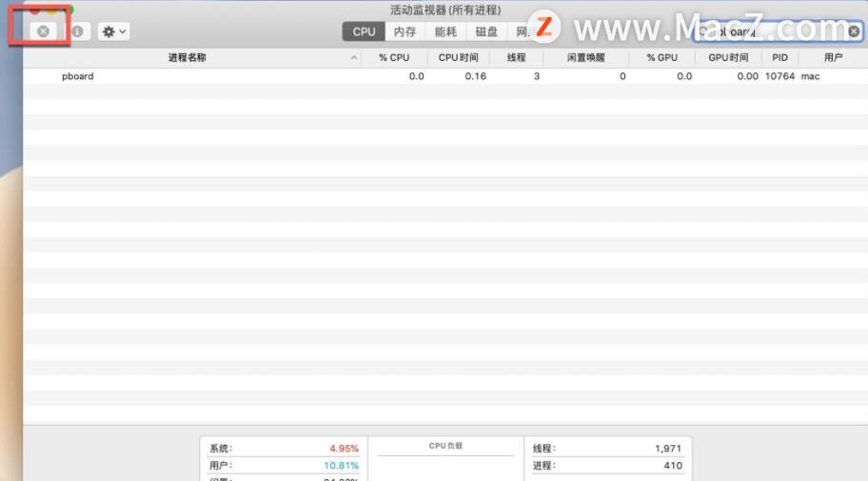
Task: Click the 进程 count 410
Action: coord(673,466)
